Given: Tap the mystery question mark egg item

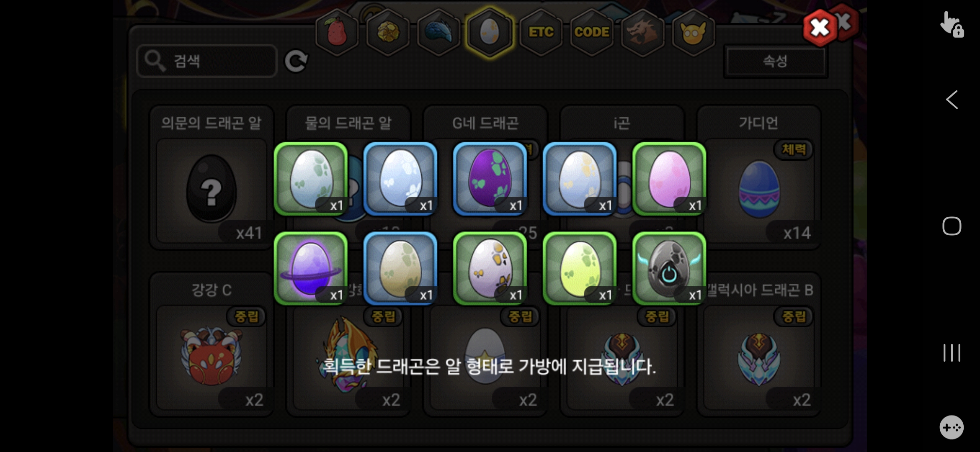Looking at the screenshot, I should point(211,190).
